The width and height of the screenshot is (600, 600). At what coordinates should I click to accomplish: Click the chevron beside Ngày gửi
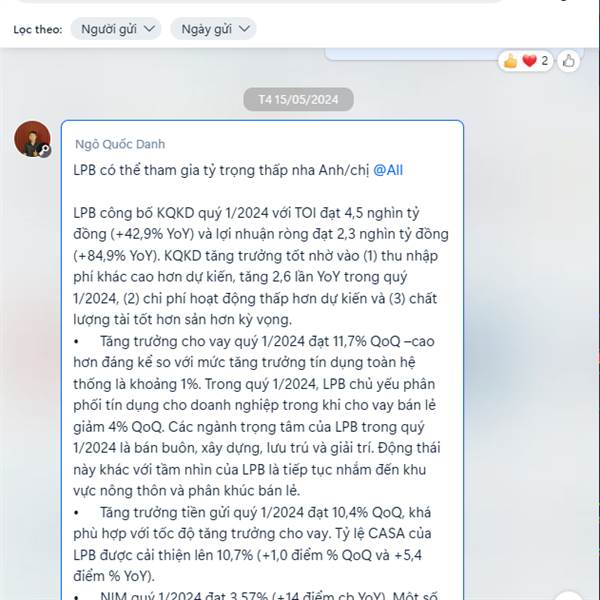(244, 29)
